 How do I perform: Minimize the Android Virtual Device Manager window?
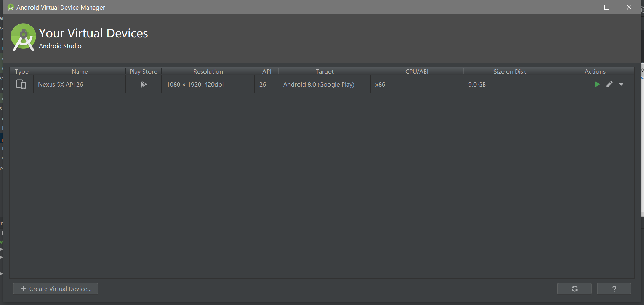pos(585,7)
